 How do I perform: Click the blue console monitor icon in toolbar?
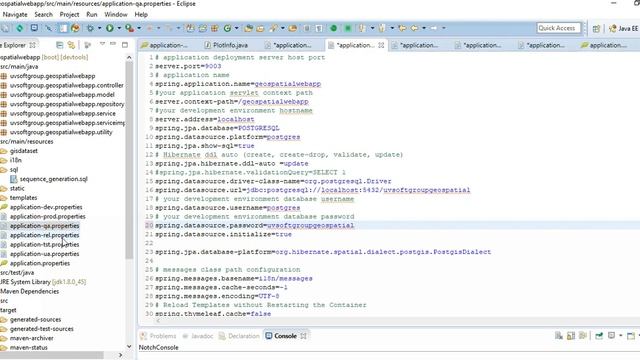tap(34, 28)
